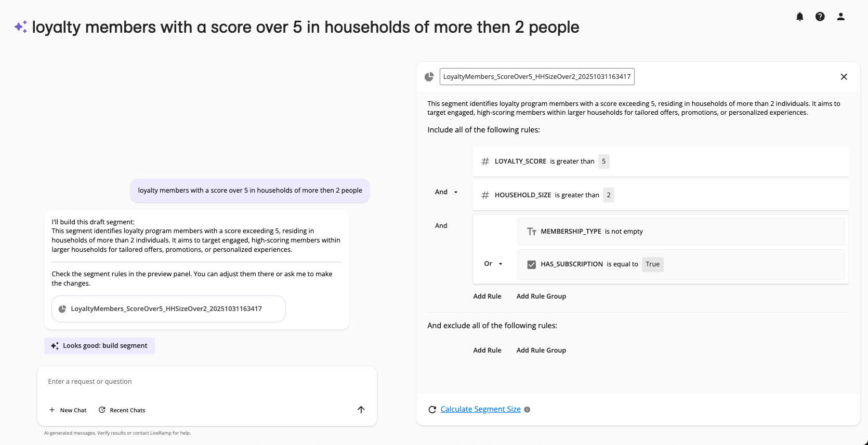Expand the And operator dropdown
This screenshot has width=868, height=445.
pos(447,192)
